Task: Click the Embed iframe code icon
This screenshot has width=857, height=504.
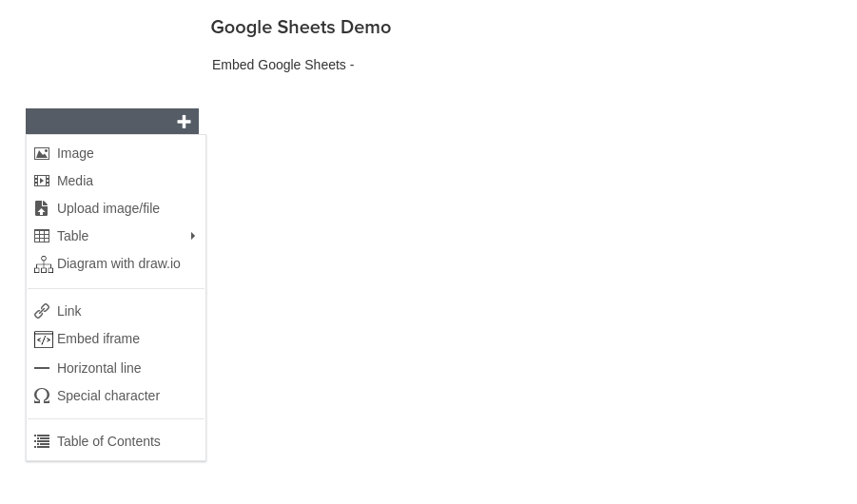Action: [x=44, y=339]
